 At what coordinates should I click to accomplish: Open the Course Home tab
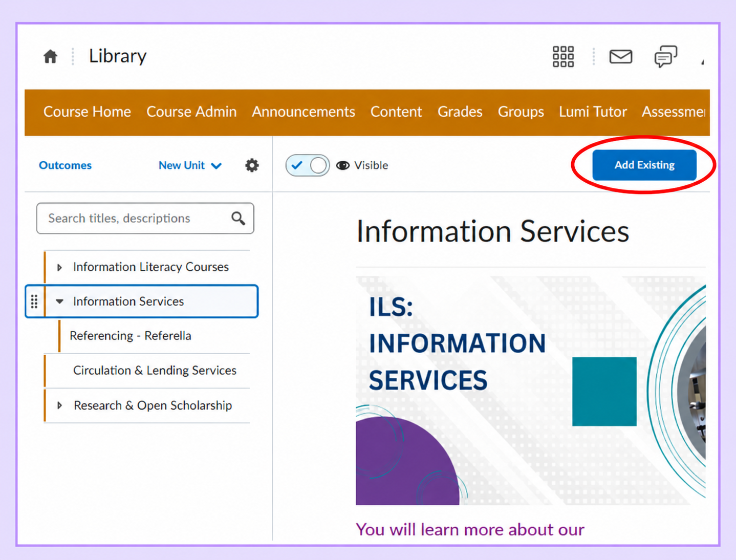click(87, 112)
